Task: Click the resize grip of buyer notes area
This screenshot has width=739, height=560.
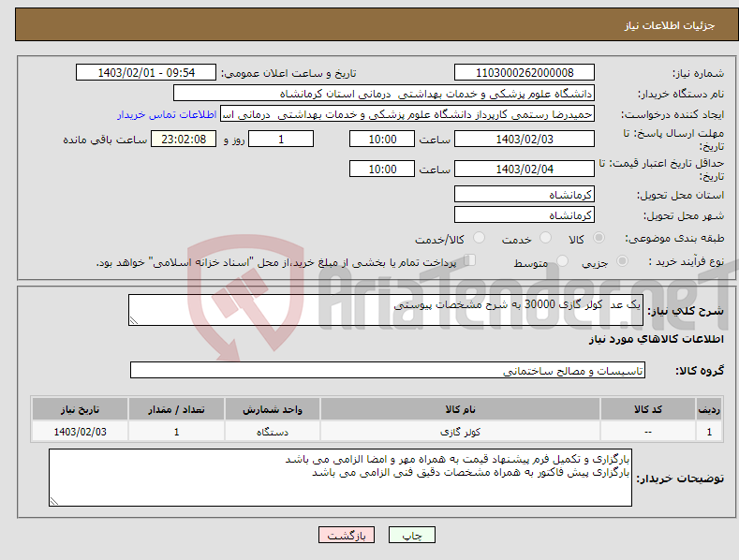Action: (x=54, y=501)
